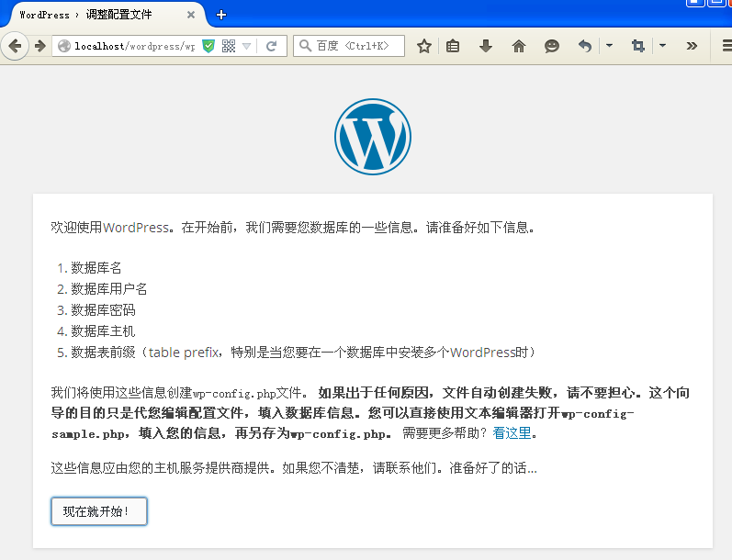Open the bookmarks list icon

(x=453, y=46)
